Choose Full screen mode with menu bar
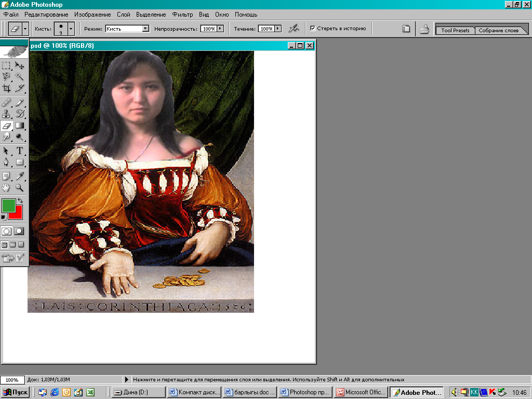This screenshot has width=532, height=399. [13, 245]
